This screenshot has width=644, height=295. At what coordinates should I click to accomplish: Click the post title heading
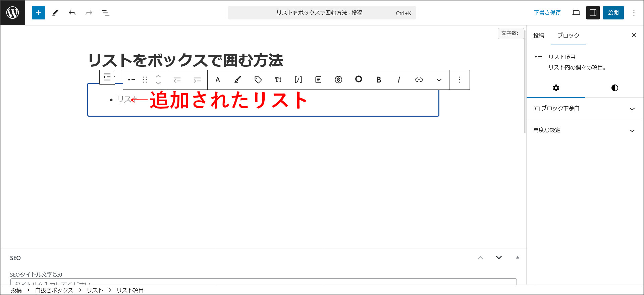185,60
